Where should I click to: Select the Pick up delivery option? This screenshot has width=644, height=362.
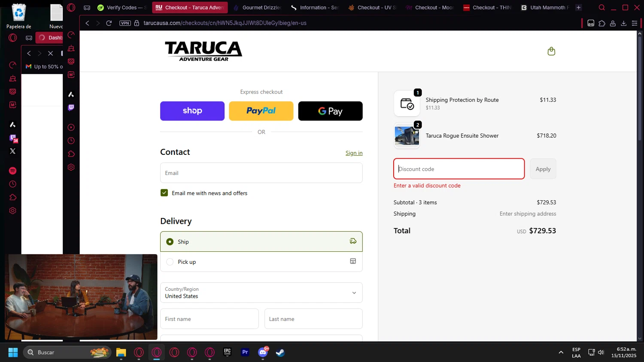pyautogui.click(x=261, y=262)
